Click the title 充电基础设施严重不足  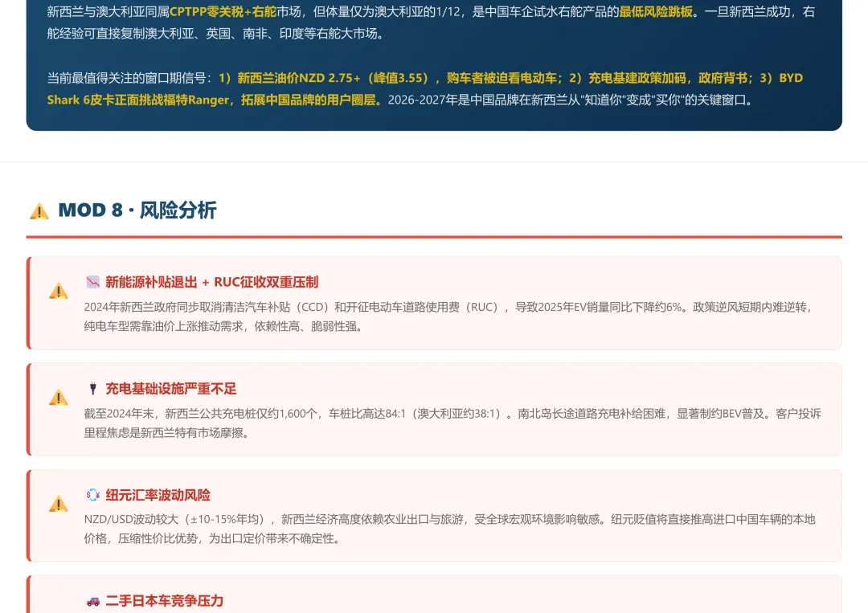point(171,389)
